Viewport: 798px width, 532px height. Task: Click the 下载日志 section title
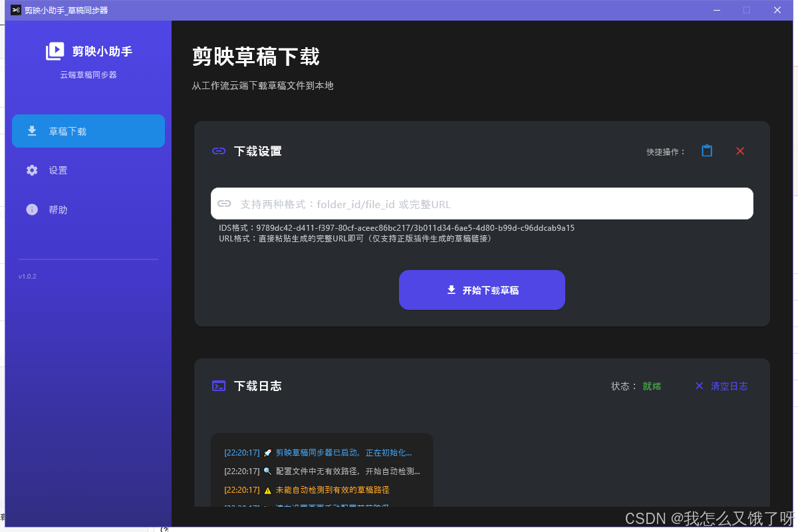[258, 386]
